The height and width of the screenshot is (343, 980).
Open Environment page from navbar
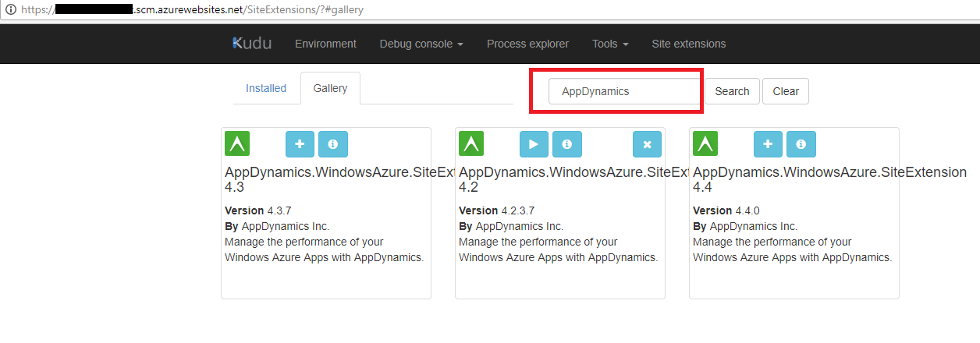pos(325,44)
